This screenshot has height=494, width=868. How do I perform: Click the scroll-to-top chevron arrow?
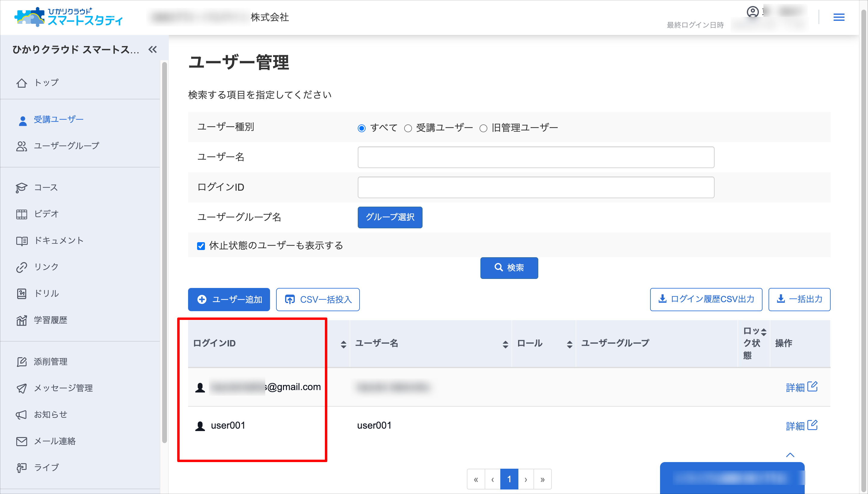tap(790, 455)
